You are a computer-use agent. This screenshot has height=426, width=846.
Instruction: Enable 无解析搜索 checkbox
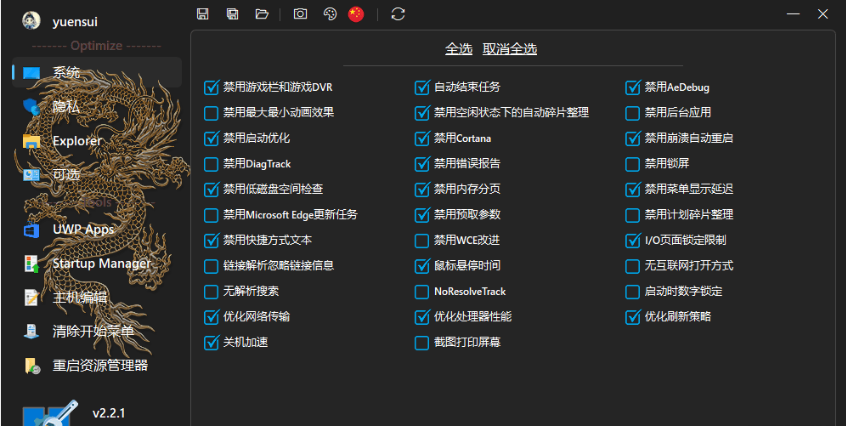point(211,292)
